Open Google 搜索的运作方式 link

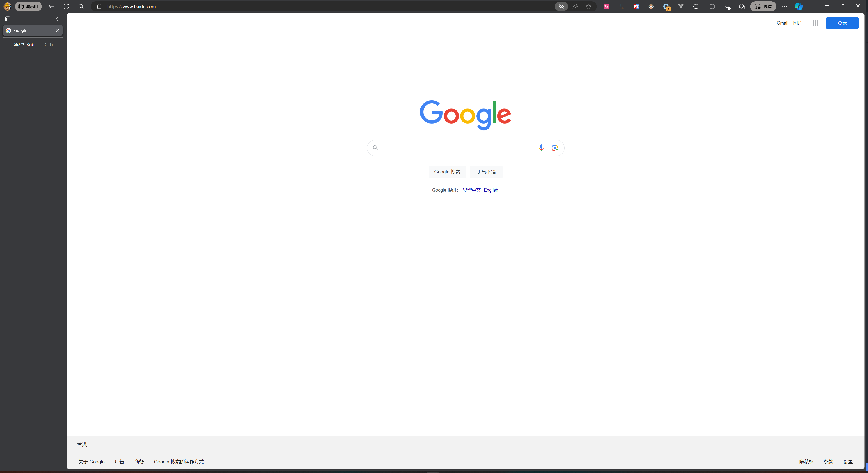[179, 462]
